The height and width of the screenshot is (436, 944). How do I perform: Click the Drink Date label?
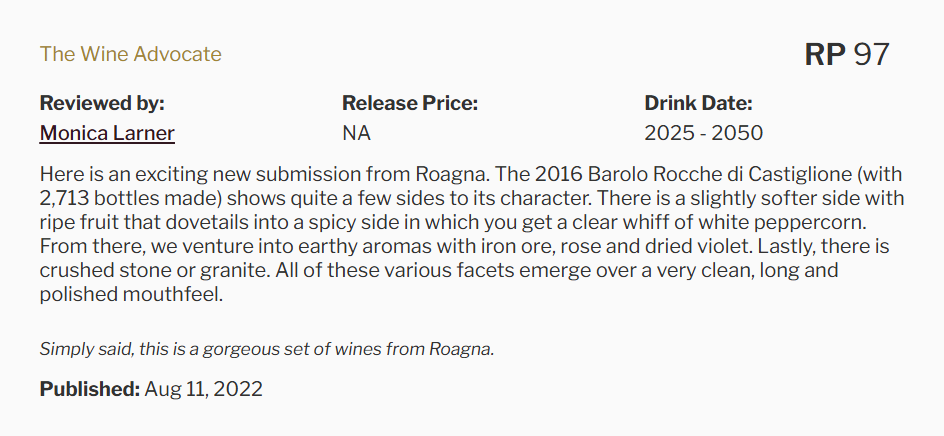pos(698,103)
